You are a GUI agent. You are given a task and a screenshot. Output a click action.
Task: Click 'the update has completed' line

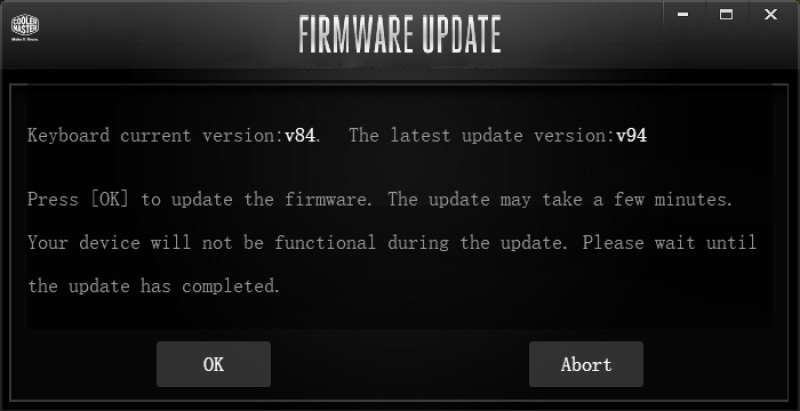(154, 286)
